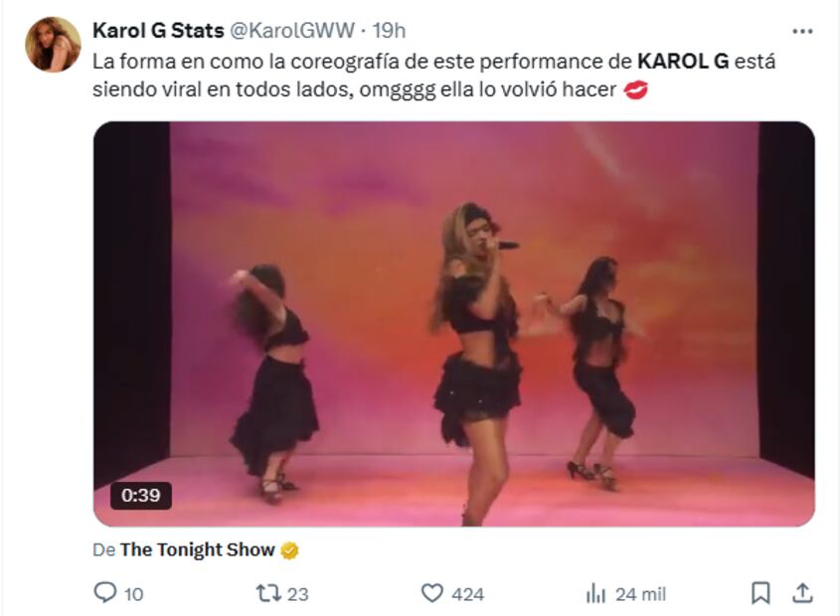
Task: Click the gold verified badge beside Tonight Show
Action: [290, 550]
